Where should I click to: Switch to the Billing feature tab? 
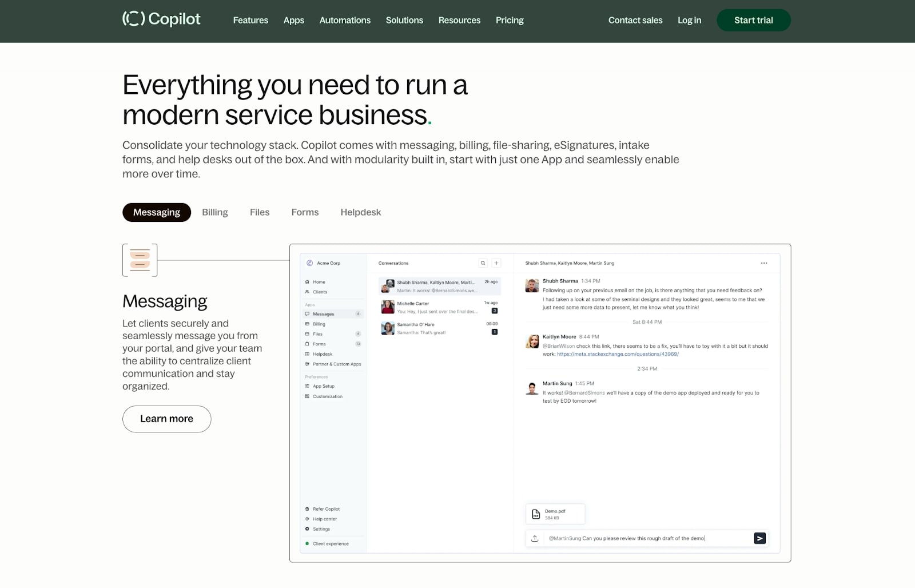click(x=214, y=212)
